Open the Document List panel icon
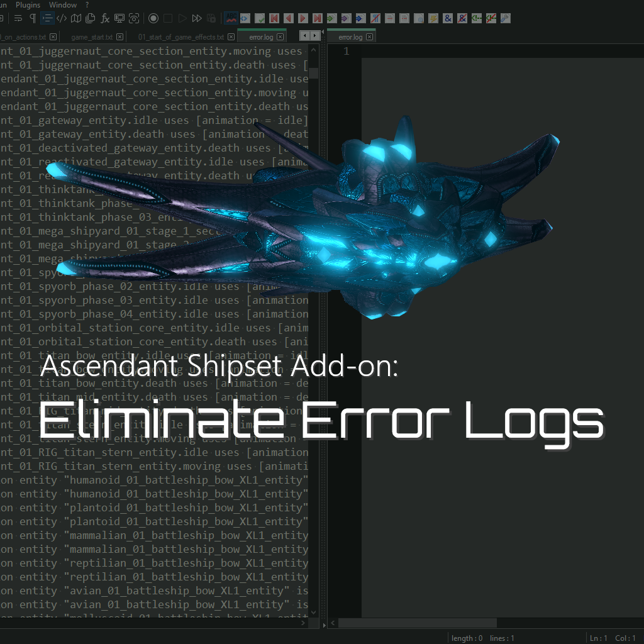Screen dimensions: 644x644 click(91, 18)
